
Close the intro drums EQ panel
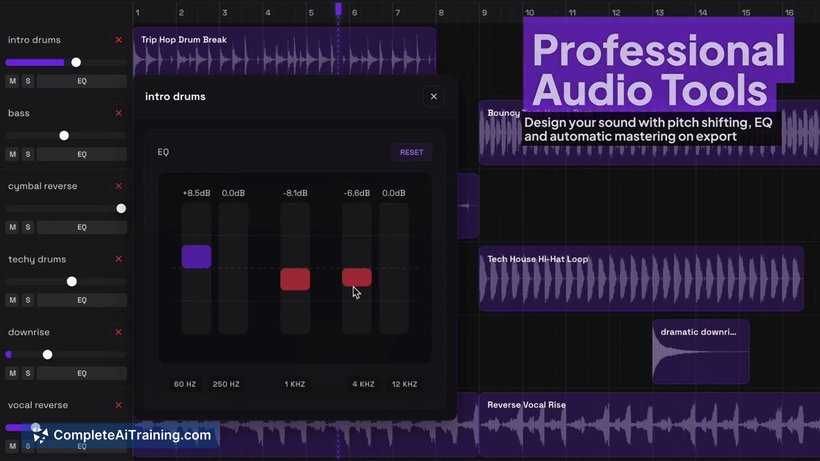tap(434, 96)
